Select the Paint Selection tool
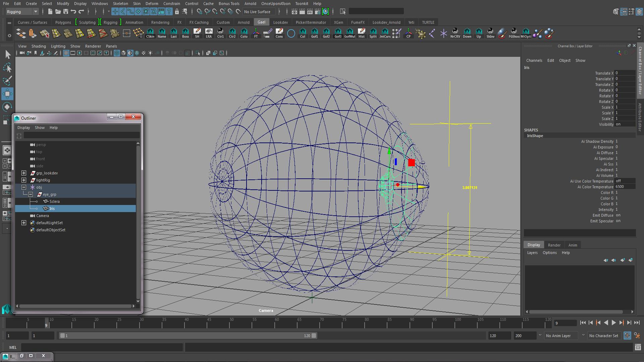 click(x=7, y=80)
